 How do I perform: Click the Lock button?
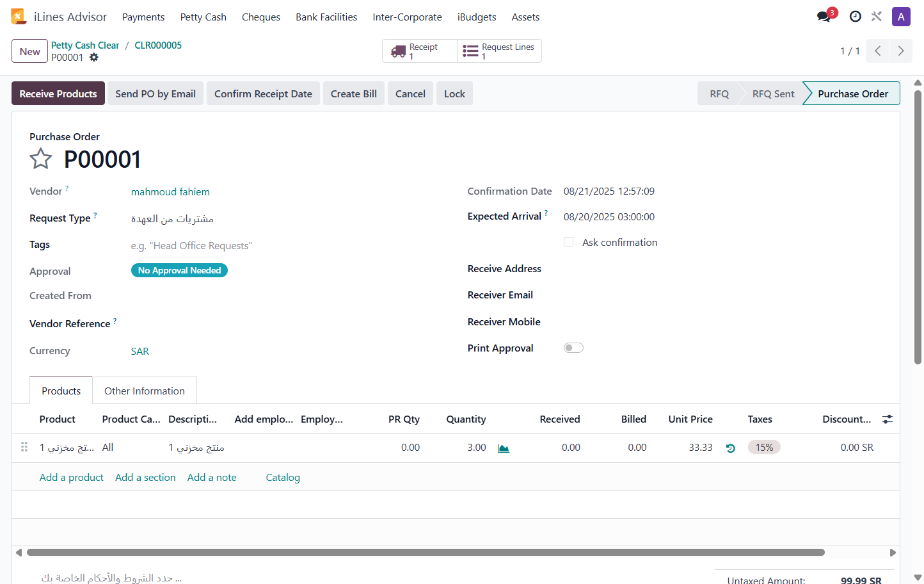pyautogui.click(x=454, y=93)
